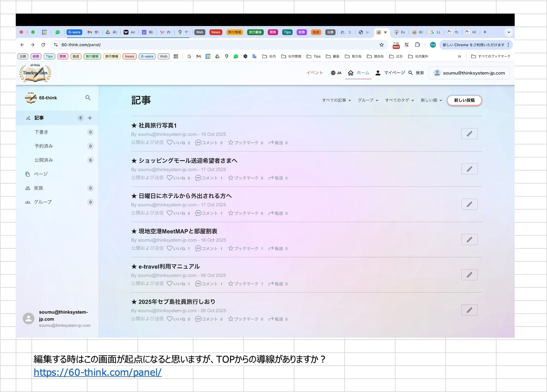The width and height of the screenshot is (547, 392).
Task: Open the 新しい順 sort dropdown
Action: 431,100
